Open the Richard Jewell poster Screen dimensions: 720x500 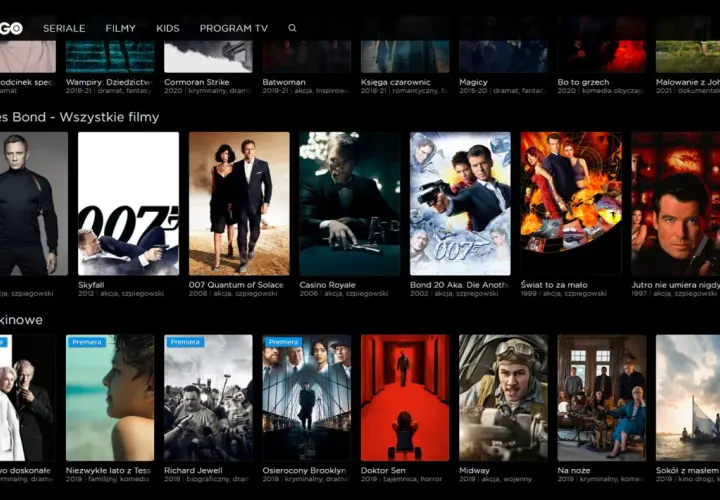click(208, 398)
